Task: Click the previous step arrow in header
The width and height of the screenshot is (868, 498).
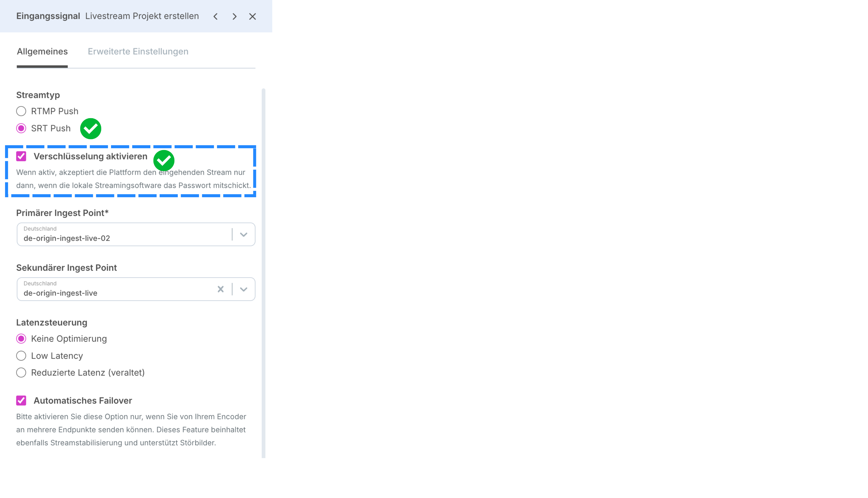Action: click(x=216, y=16)
